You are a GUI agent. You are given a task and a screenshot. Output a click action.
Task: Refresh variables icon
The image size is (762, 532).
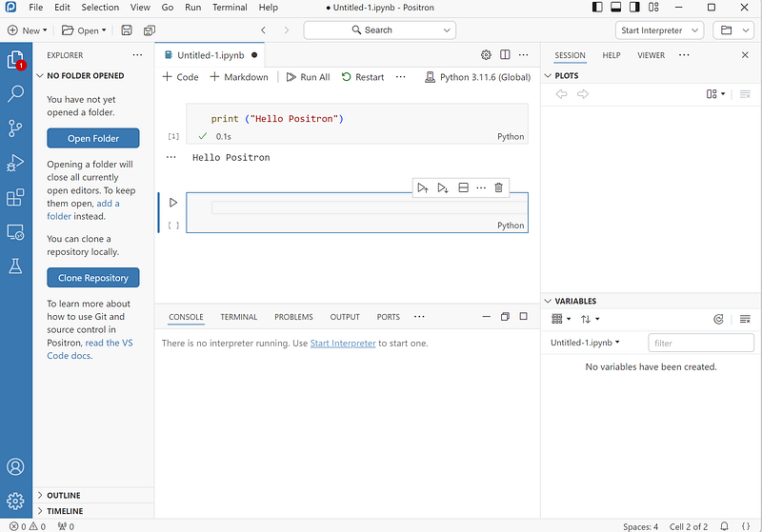point(718,319)
